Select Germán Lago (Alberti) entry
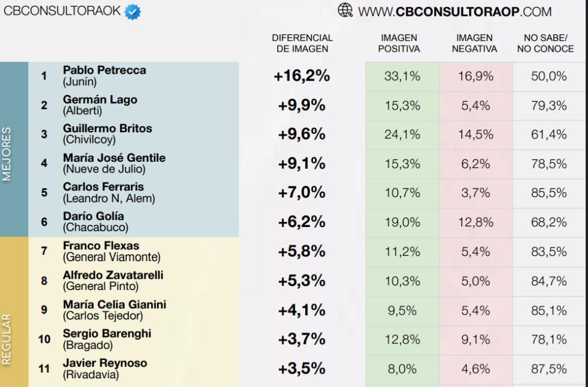Image resolution: width=588 pixels, height=387 pixels. click(100, 105)
